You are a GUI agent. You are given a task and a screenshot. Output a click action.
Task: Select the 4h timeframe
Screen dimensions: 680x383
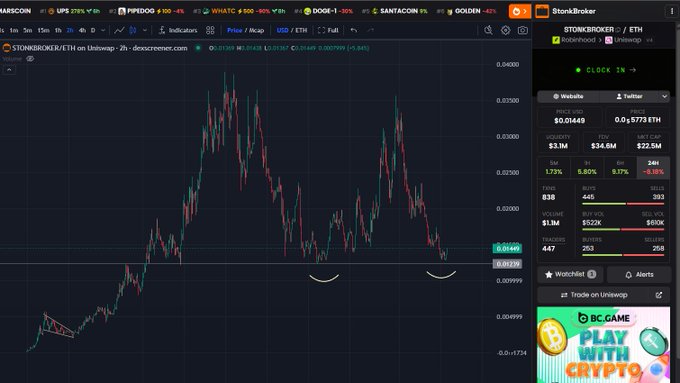82,30
